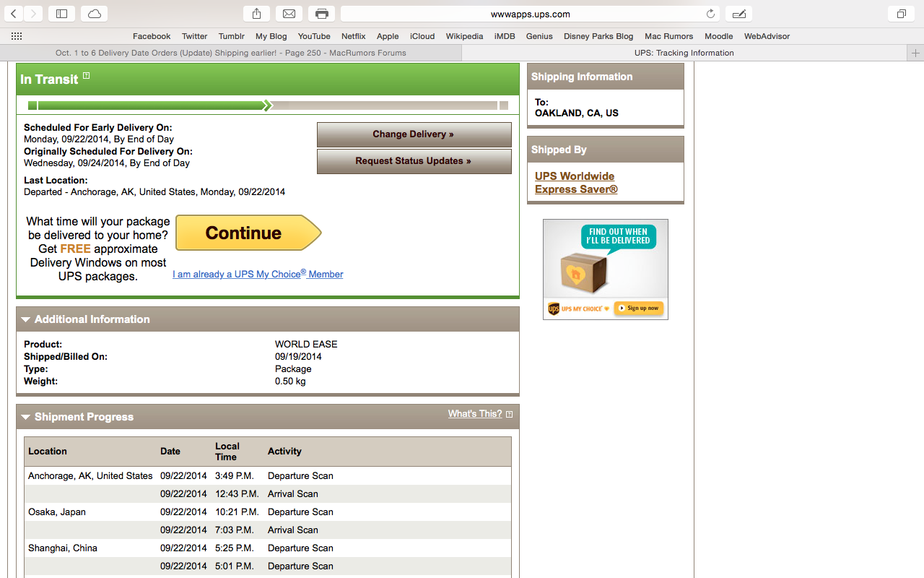The height and width of the screenshot is (578, 924).
Task: Open the WebAdvisor bookmark
Action: pyautogui.click(x=767, y=36)
